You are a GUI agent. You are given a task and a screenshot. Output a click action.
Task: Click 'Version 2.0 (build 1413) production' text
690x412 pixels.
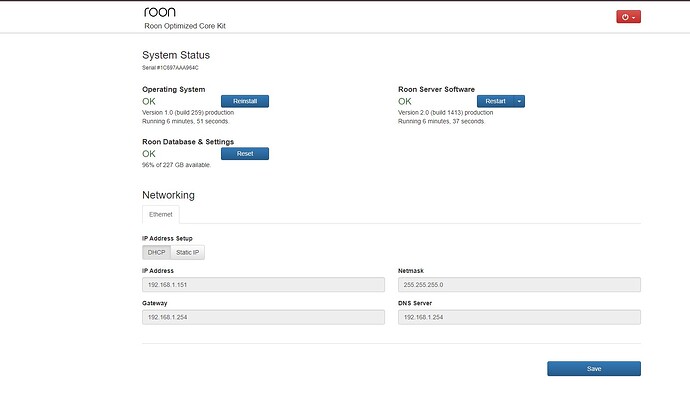point(445,113)
